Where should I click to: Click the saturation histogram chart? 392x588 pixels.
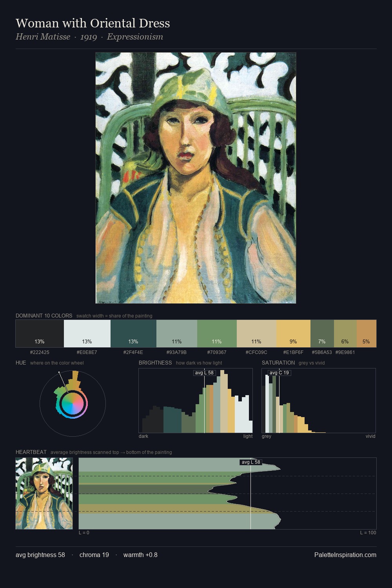[x=319, y=401]
